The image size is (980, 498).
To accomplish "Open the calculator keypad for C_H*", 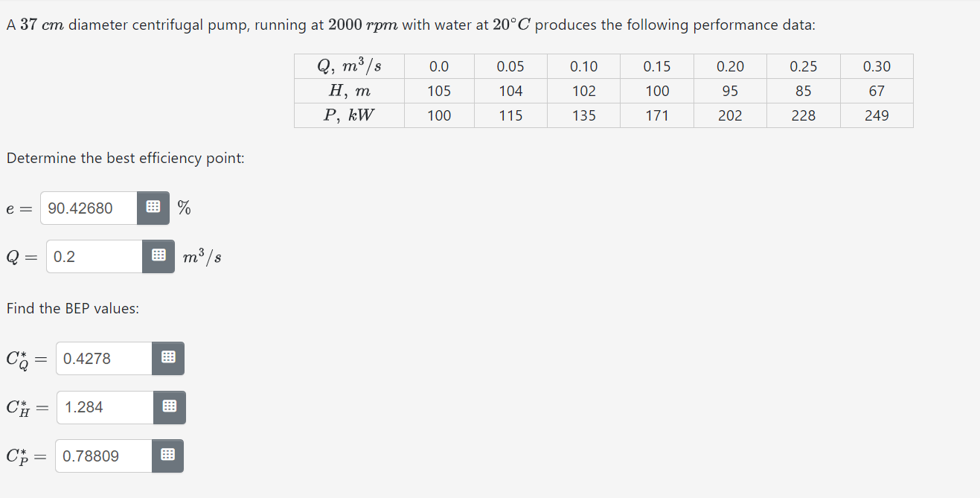I will pos(168,407).
